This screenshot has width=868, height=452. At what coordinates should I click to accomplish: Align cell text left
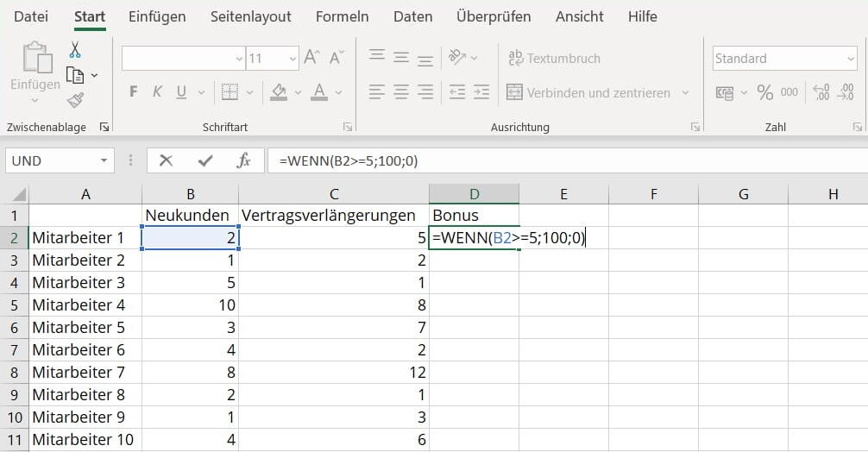point(377,91)
